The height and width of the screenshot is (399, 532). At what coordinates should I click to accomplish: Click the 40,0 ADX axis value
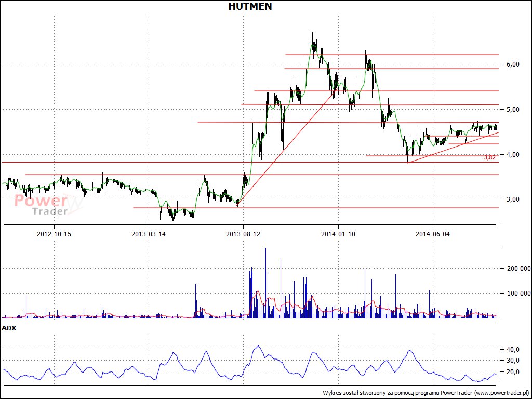[x=514, y=349]
